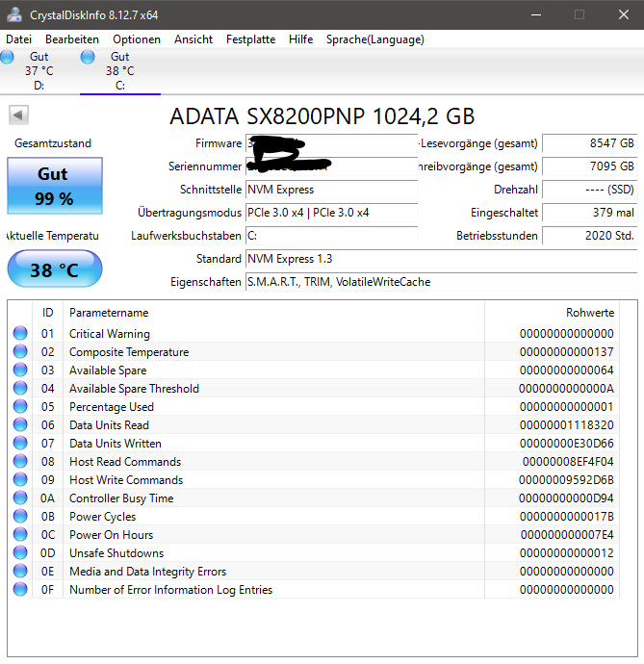Click the CrystalDiskInfo app icon in title bar
Image resolution: width=644 pixels, height=664 pixels.
14,14
